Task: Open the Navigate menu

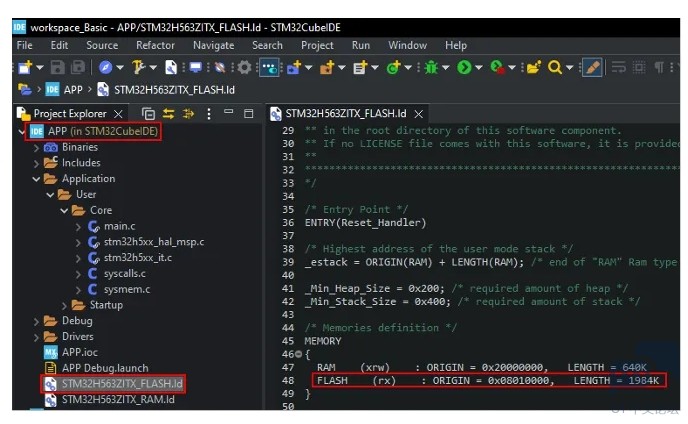Action: click(x=214, y=45)
